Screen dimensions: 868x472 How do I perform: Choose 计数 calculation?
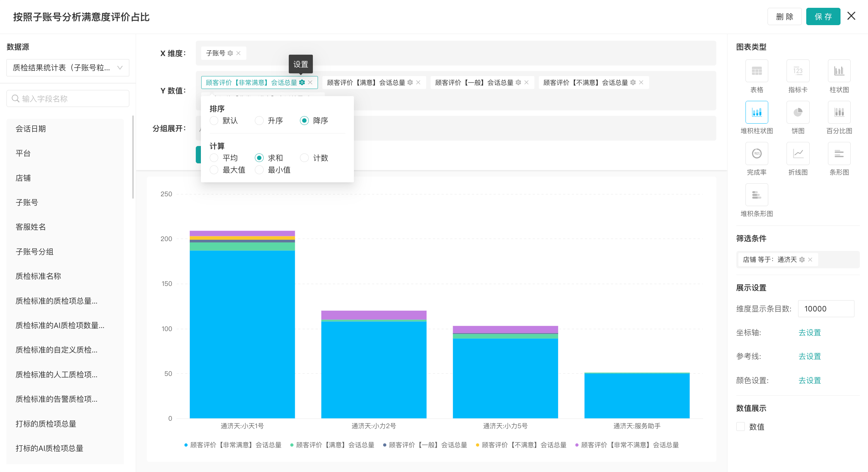(x=304, y=158)
